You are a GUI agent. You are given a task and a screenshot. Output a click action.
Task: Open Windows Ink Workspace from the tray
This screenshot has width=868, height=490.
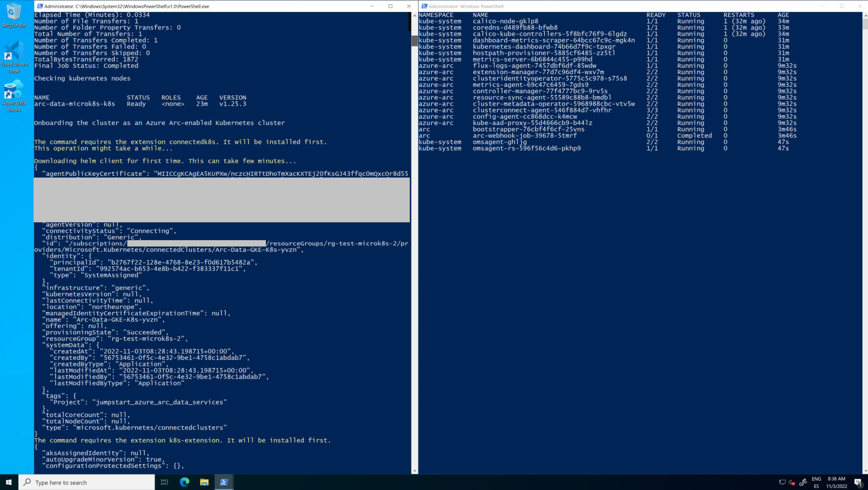(803, 482)
